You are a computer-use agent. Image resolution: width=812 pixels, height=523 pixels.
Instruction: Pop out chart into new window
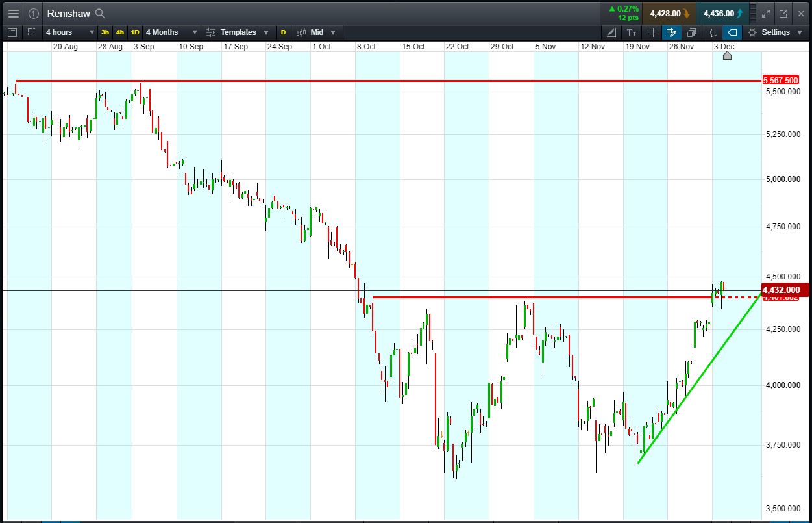[783, 13]
